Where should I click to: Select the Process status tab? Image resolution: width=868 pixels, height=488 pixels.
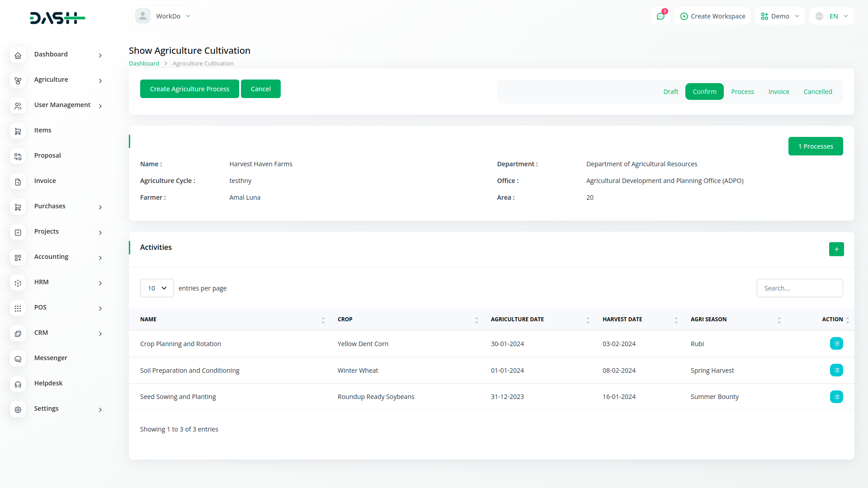pyautogui.click(x=742, y=92)
